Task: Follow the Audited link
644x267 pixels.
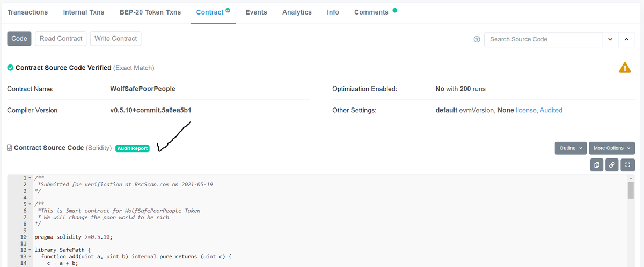Action: (x=551, y=110)
